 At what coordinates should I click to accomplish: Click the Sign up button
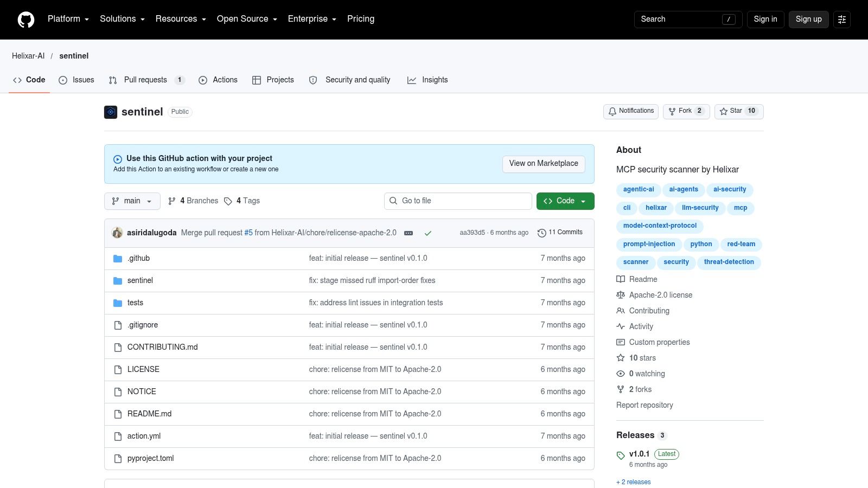[808, 20]
